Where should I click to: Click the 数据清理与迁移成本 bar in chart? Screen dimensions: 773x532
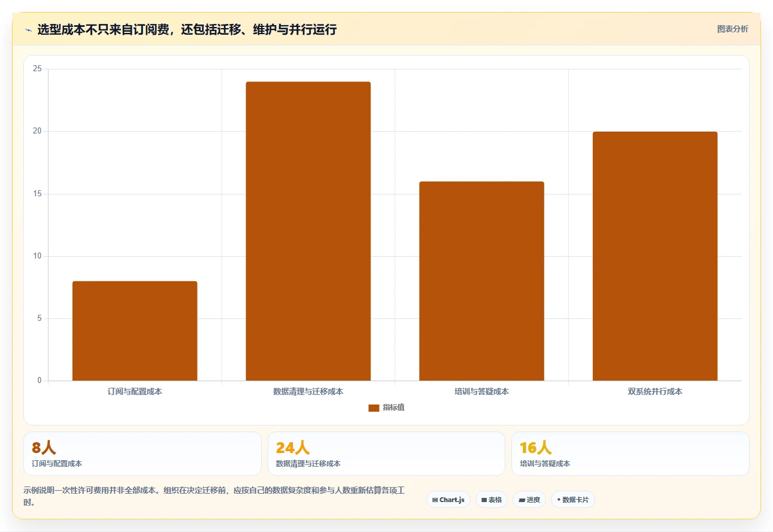(308, 231)
